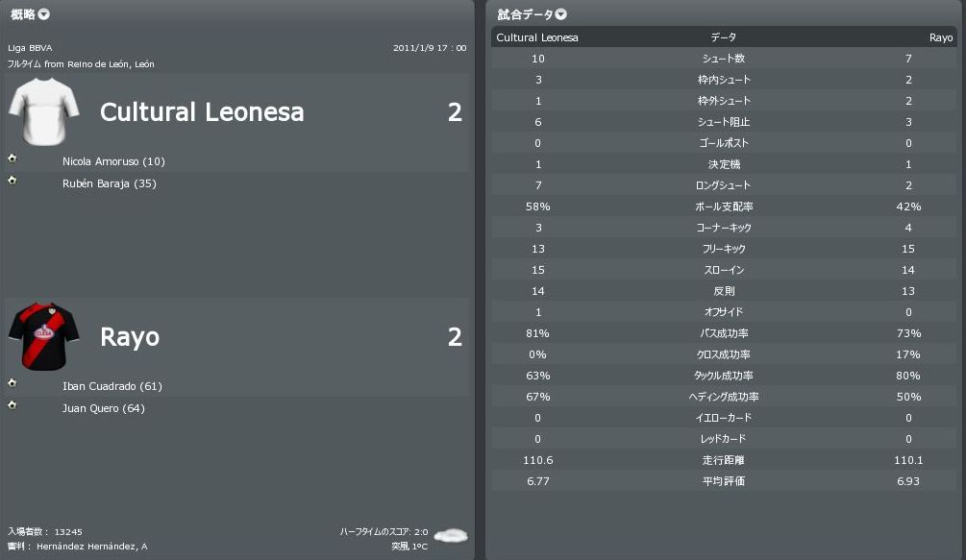Click the goal ball icon beside Iban Cuadrado
The height and width of the screenshot is (560, 966).
pos(12,382)
